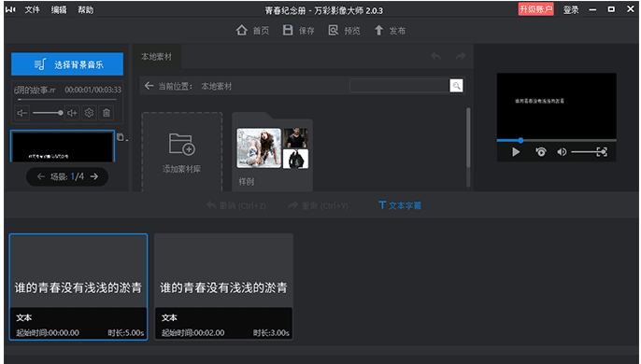Toggle fullscreen in preview player
This screenshot has width=641, height=364.
tap(602, 152)
